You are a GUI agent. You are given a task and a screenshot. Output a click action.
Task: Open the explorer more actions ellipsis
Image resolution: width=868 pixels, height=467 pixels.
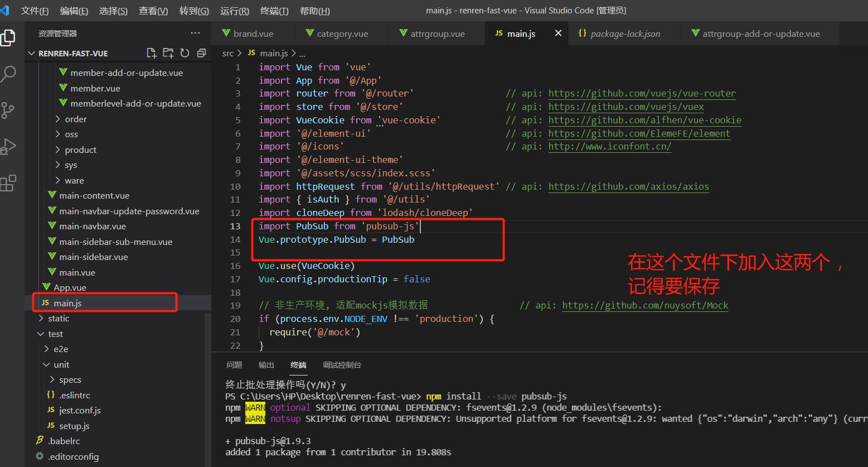[195, 33]
